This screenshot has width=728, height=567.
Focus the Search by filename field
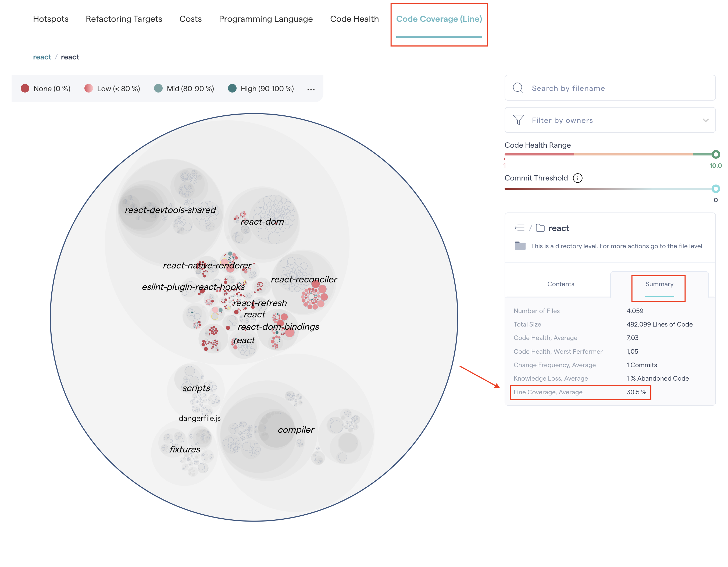coord(610,88)
